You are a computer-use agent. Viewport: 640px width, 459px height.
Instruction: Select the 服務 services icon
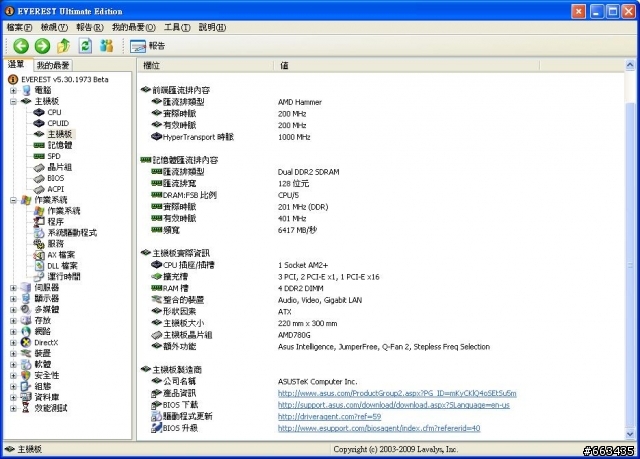(39, 244)
